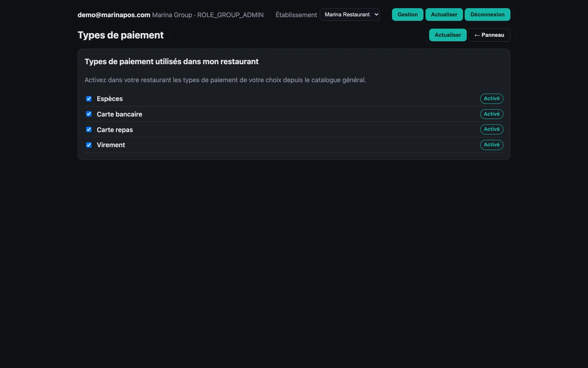Click the Activé badge for Virement

click(x=492, y=145)
